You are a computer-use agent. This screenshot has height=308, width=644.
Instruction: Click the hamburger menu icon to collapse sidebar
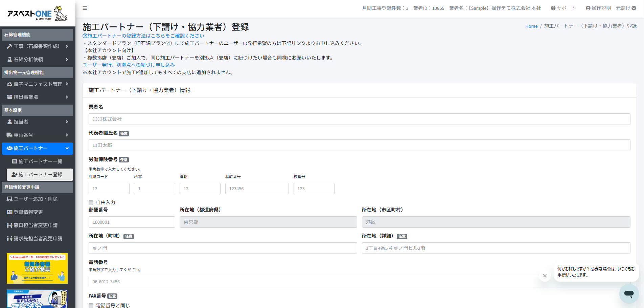85,8
